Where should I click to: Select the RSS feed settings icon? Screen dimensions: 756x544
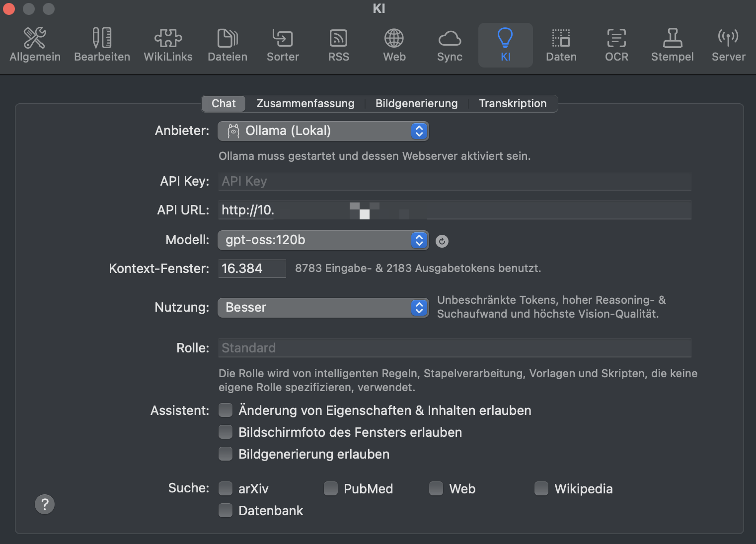coord(339,45)
